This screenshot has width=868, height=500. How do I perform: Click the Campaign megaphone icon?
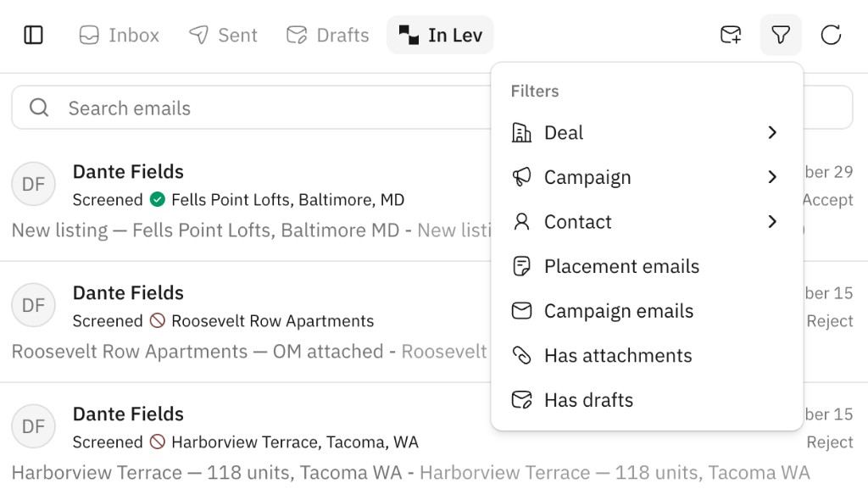coord(521,177)
